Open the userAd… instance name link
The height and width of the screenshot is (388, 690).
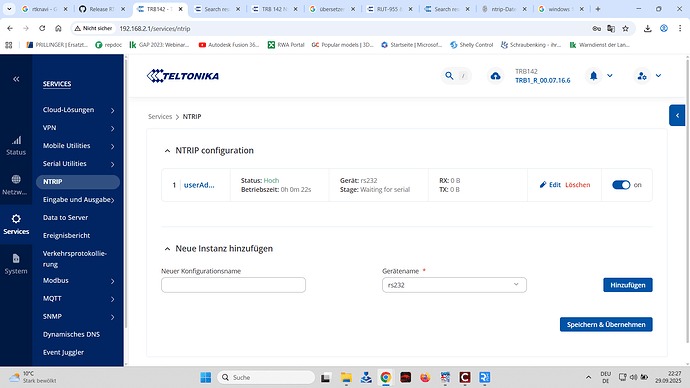click(199, 185)
